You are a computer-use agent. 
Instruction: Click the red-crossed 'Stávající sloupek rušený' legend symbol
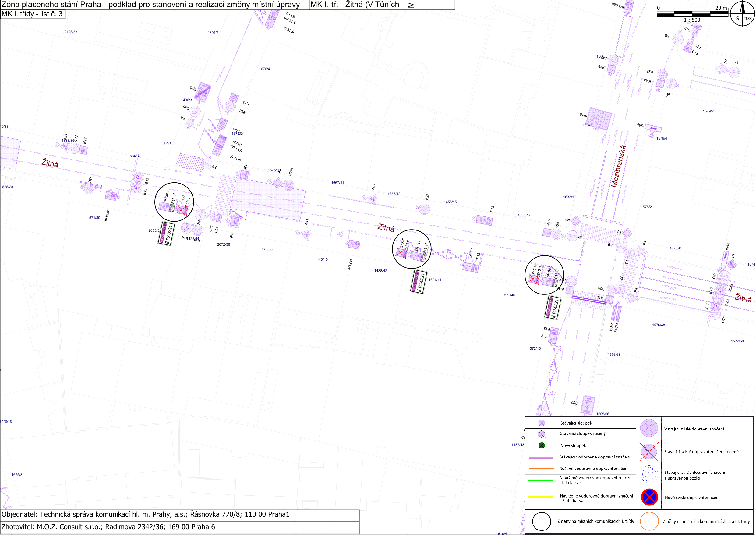[x=542, y=434]
